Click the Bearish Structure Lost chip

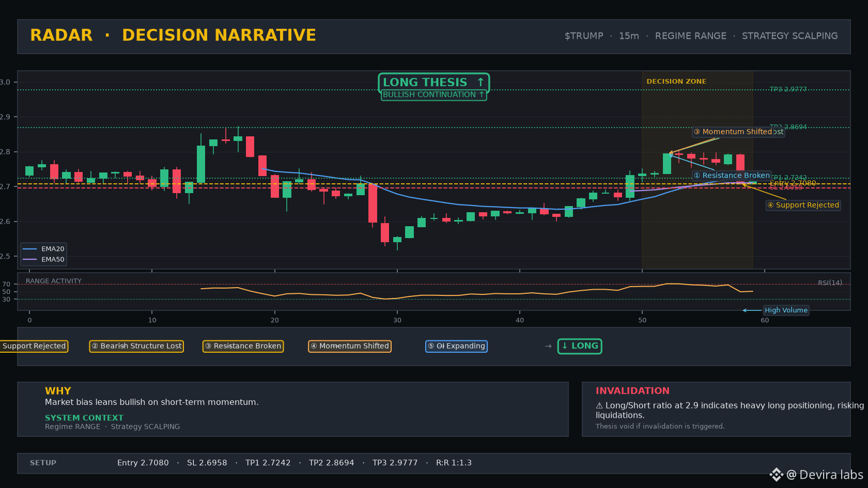point(136,346)
